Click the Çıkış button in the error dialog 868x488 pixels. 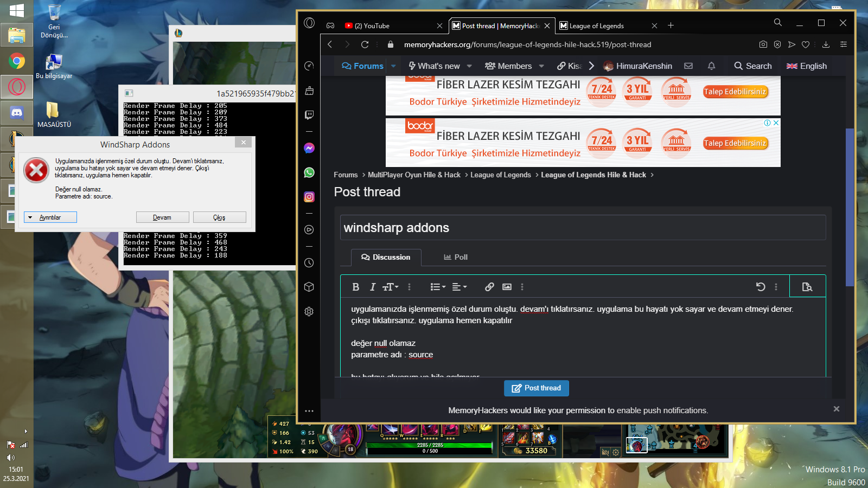219,217
